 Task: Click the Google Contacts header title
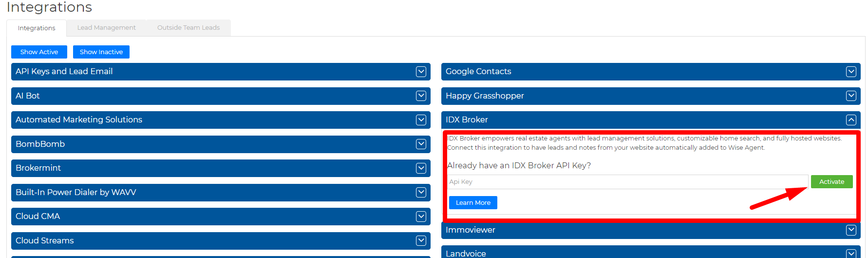pyautogui.click(x=478, y=71)
